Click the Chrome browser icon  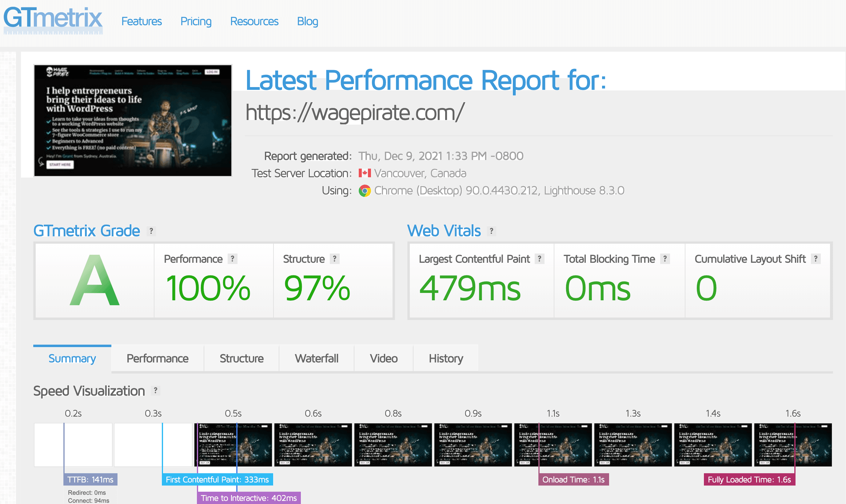pos(365,190)
